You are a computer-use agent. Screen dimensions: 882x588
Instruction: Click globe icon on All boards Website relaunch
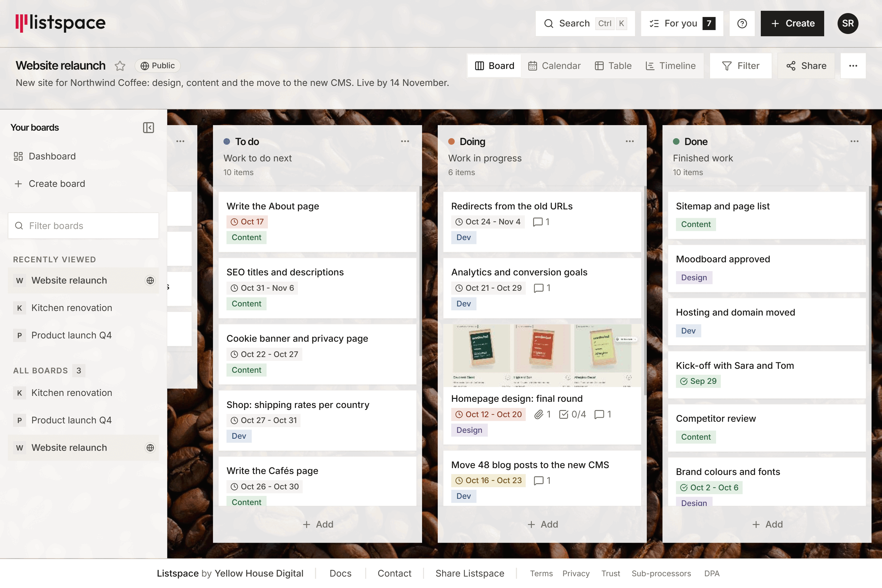tap(150, 448)
